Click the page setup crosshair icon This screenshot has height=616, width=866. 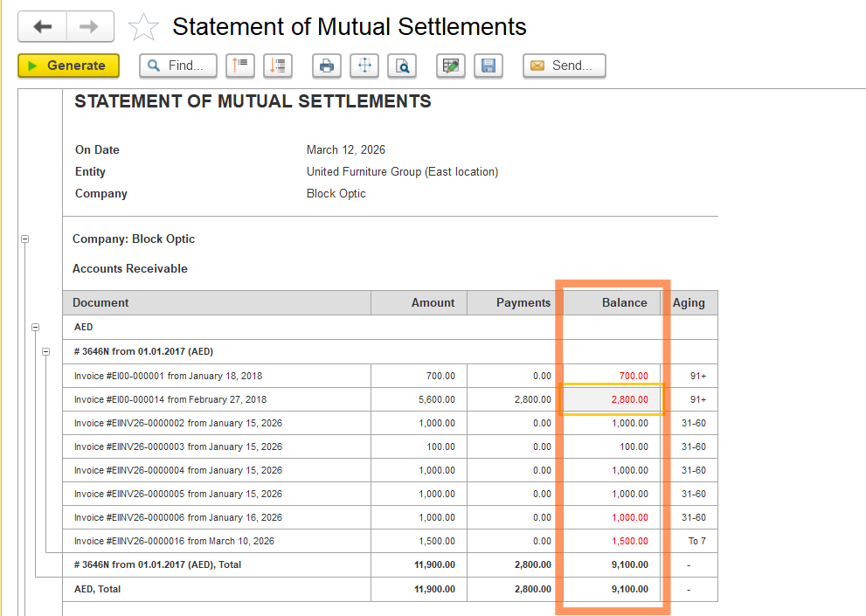point(364,66)
